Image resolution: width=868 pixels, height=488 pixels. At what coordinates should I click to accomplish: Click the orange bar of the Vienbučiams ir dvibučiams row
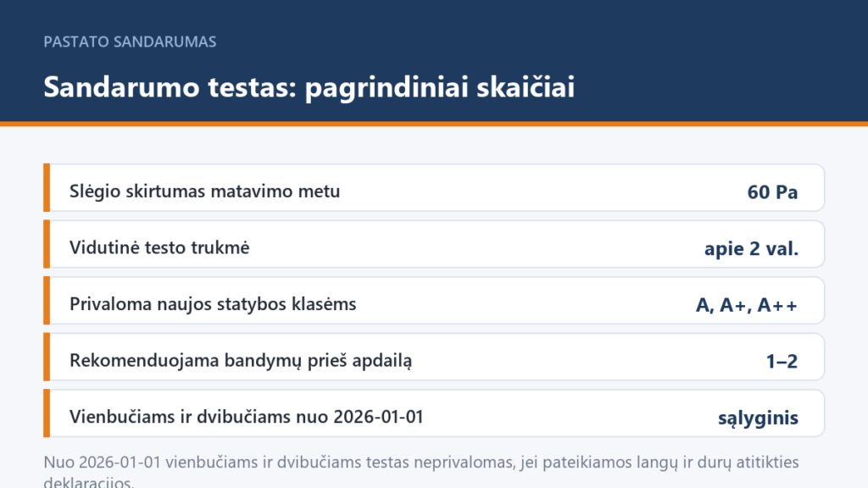[x=47, y=413]
